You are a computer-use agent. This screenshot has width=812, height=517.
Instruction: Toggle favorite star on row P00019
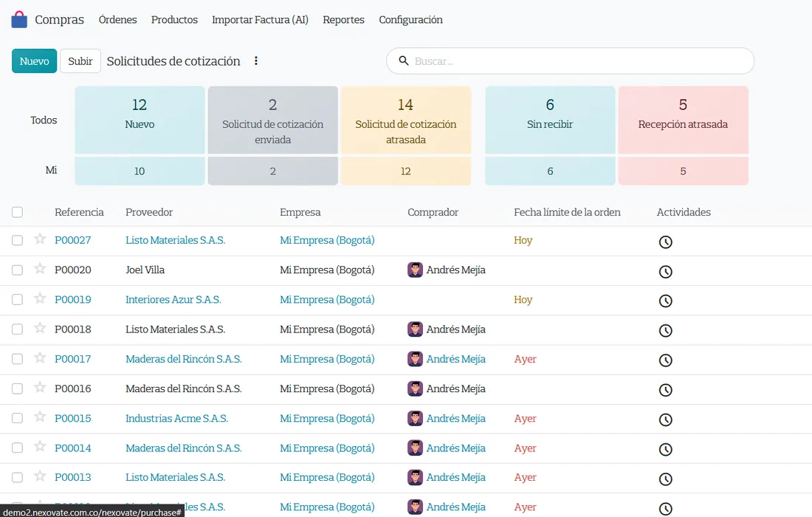[x=40, y=298]
